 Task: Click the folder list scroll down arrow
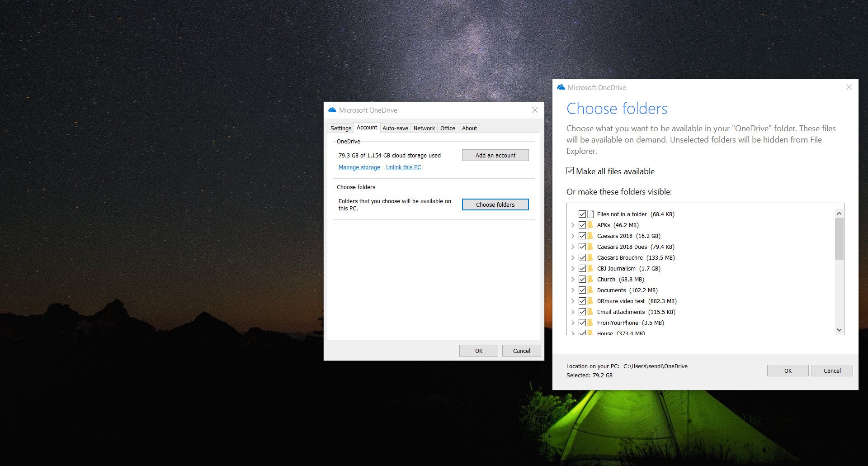(839, 330)
